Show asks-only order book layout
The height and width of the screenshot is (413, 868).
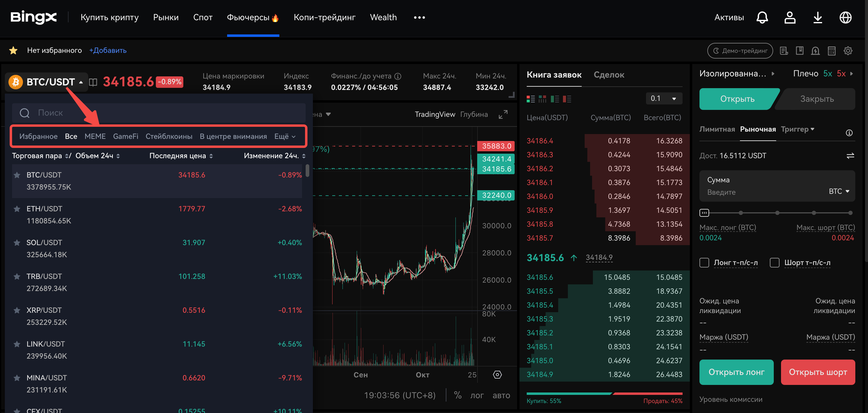coord(567,99)
